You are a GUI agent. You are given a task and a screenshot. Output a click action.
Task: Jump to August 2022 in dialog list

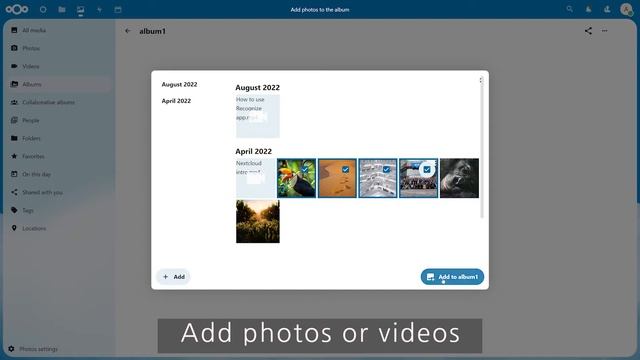click(179, 84)
